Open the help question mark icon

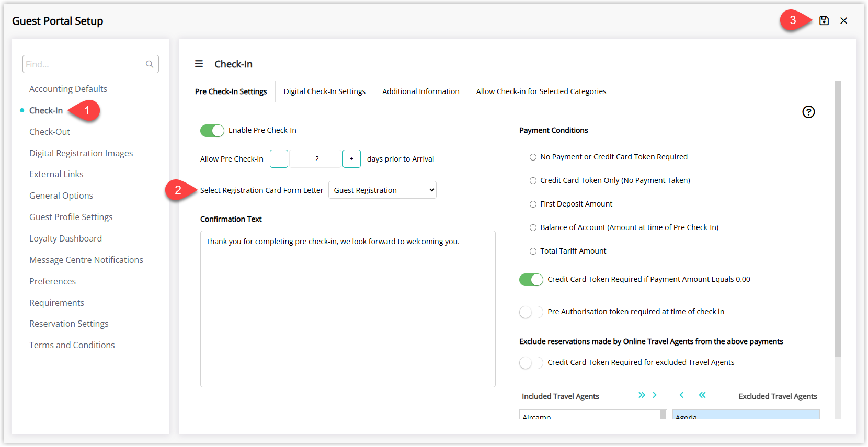[x=808, y=112]
